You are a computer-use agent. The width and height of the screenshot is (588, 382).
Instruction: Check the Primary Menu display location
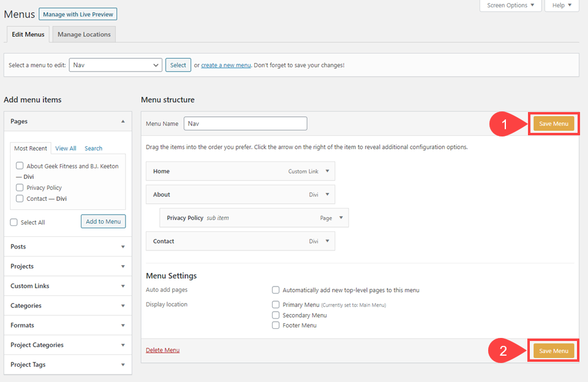tap(275, 304)
